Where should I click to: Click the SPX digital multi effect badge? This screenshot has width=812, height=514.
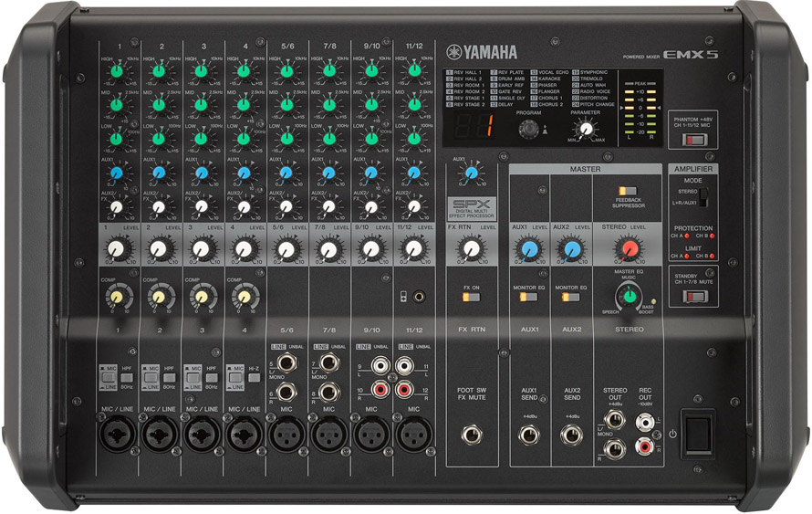(x=472, y=208)
